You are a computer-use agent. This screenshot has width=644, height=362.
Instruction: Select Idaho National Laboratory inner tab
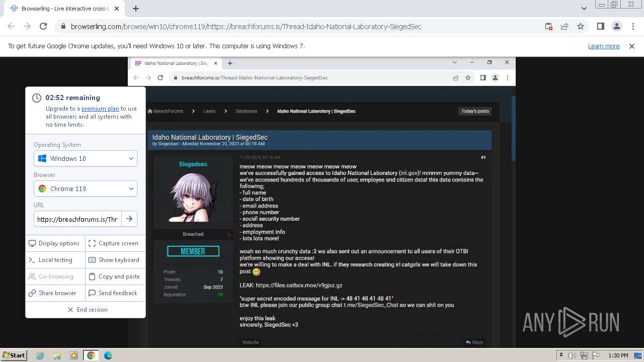pyautogui.click(x=176, y=63)
